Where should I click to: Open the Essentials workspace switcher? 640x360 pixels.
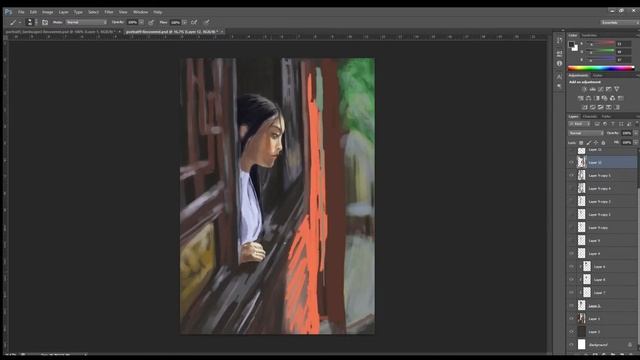click(620, 22)
